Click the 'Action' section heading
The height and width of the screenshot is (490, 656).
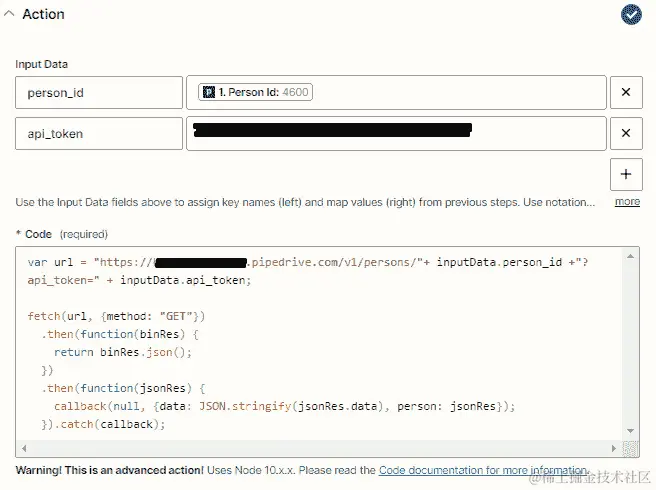44,14
